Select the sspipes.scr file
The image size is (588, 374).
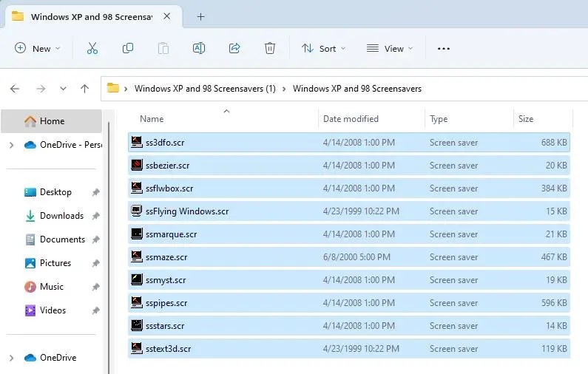[x=349, y=303]
